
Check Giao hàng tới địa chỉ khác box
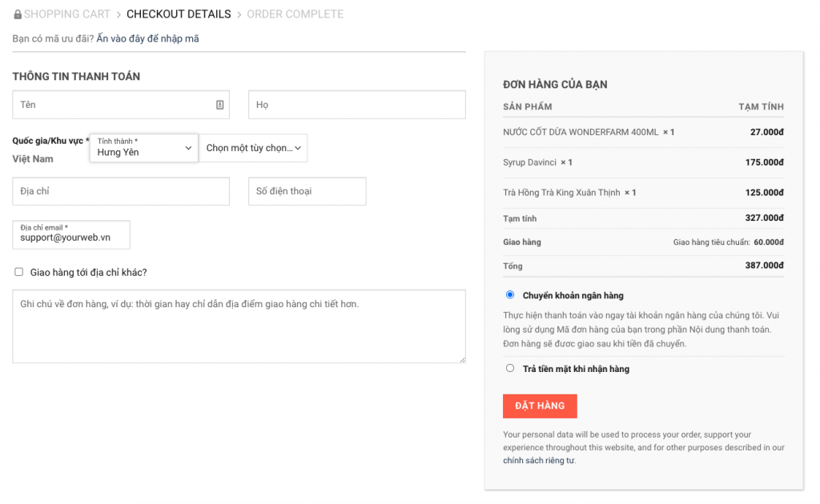[x=19, y=272]
